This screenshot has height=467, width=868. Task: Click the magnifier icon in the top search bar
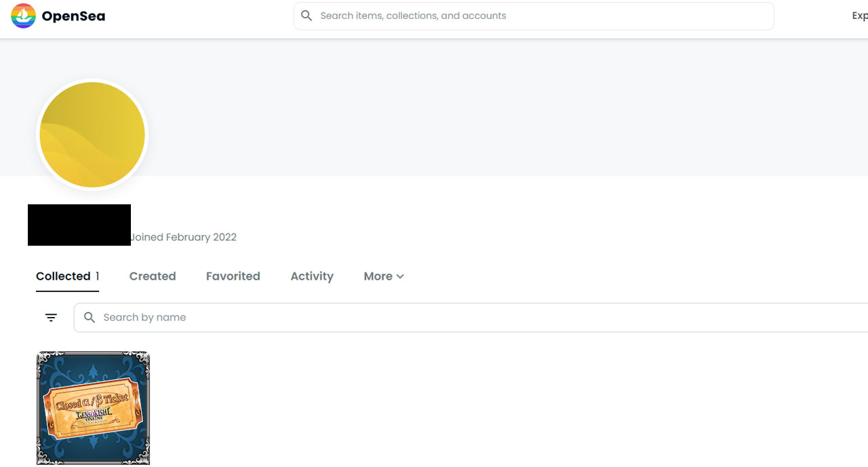[307, 16]
